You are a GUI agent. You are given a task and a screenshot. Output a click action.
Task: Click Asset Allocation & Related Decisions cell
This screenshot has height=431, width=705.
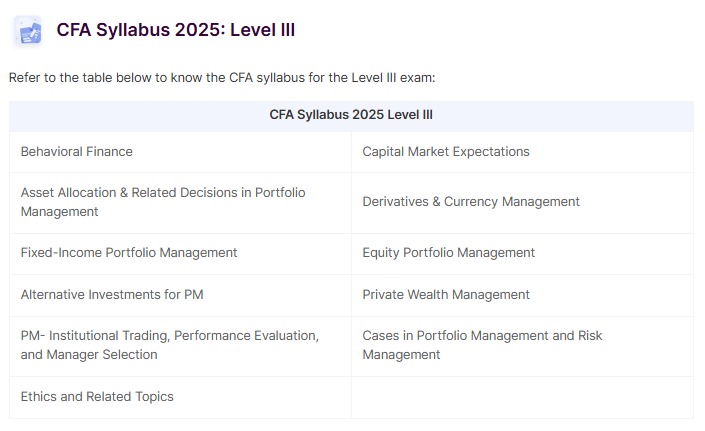coord(180,203)
